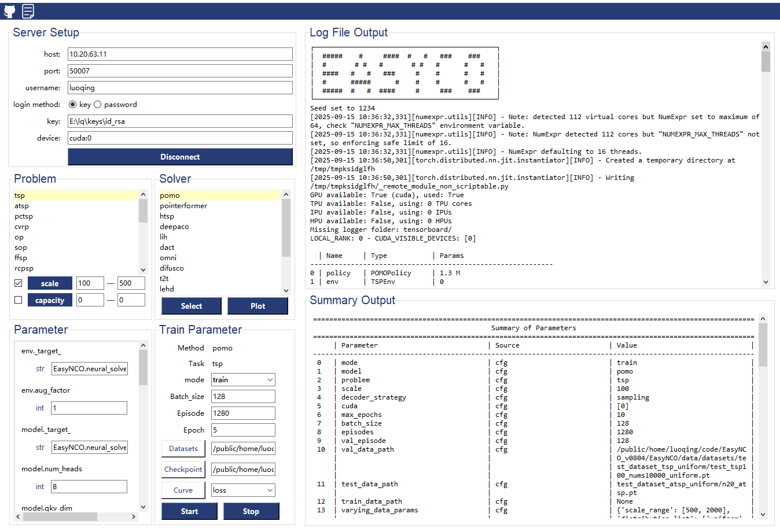This screenshot has width=780, height=532.
Task: Click the Disconnect button
Action: coord(180,157)
